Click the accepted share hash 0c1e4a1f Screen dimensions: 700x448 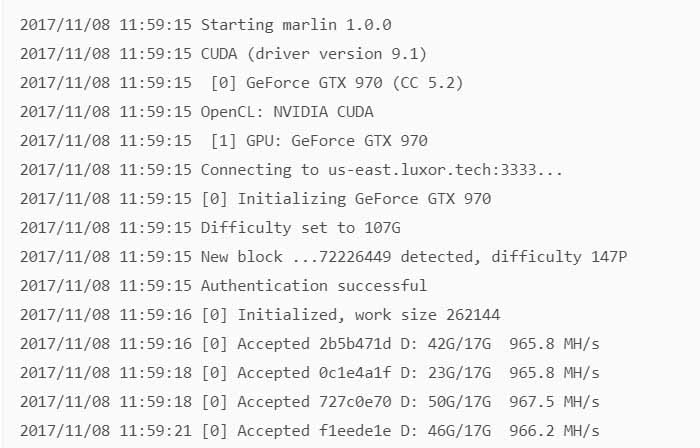pyautogui.click(x=355, y=373)
